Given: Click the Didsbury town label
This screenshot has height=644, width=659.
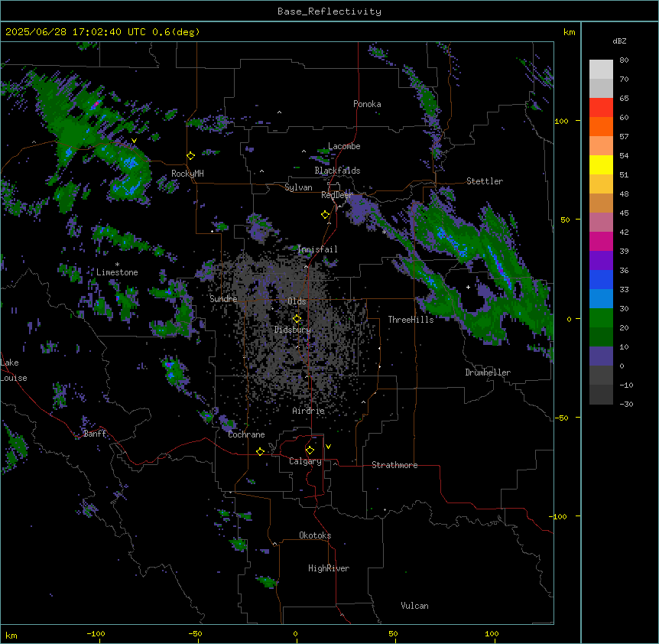Looking at the screenshot, I should [293, 330].
